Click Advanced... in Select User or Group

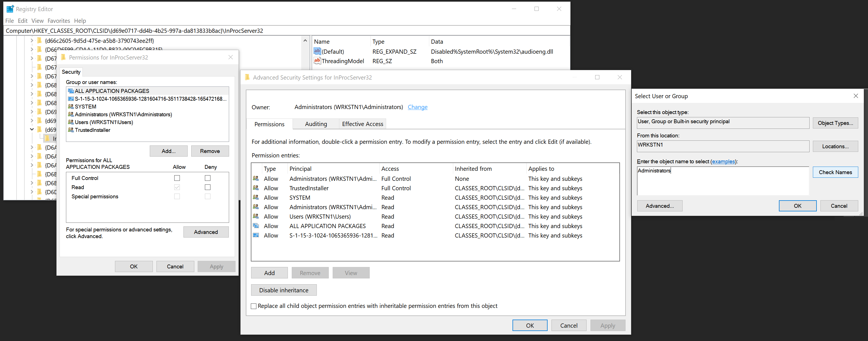[x=660, y=206]
